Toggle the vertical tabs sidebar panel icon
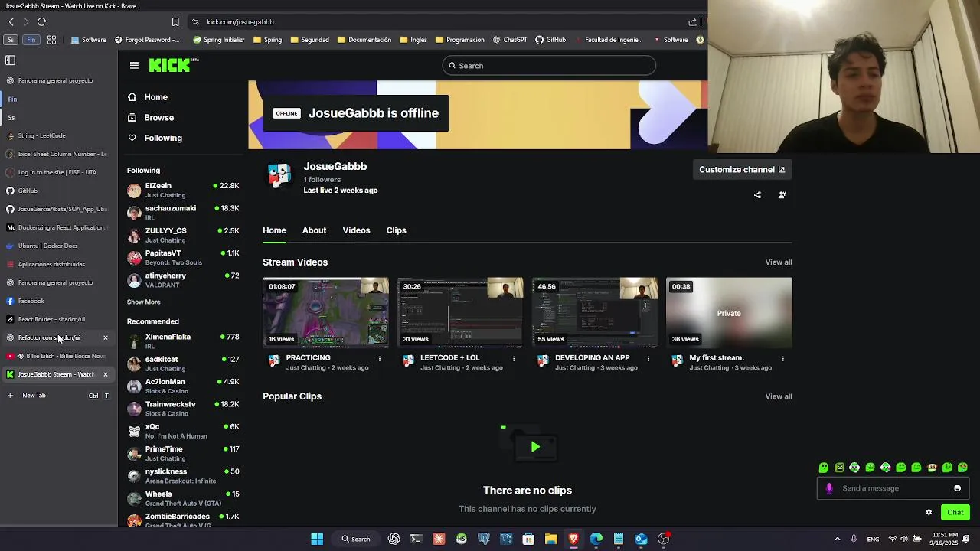The height and width of the screenshot is (551, 980). tap(10, 60)
